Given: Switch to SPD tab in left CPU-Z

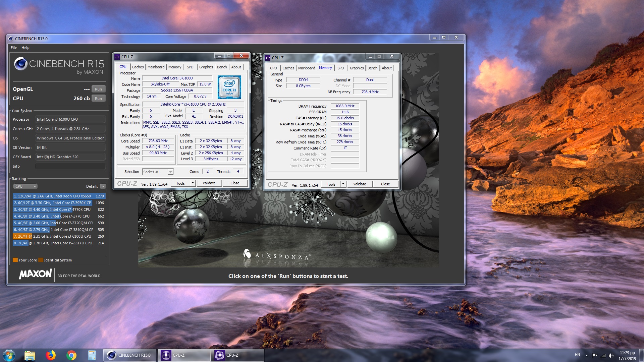Looking at the screenshot, I should tap(190, 67).
